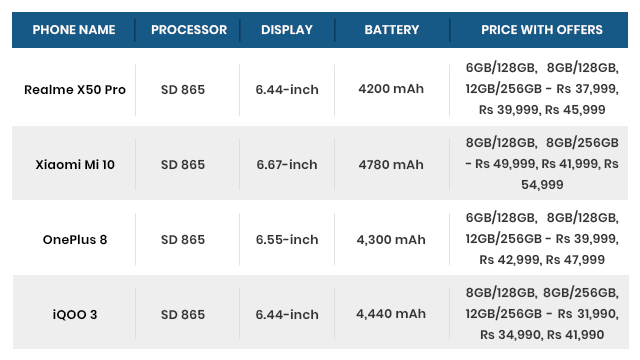Click the 4780 mAh battery cell
This screenshot has width=640, height=360.
391,164
